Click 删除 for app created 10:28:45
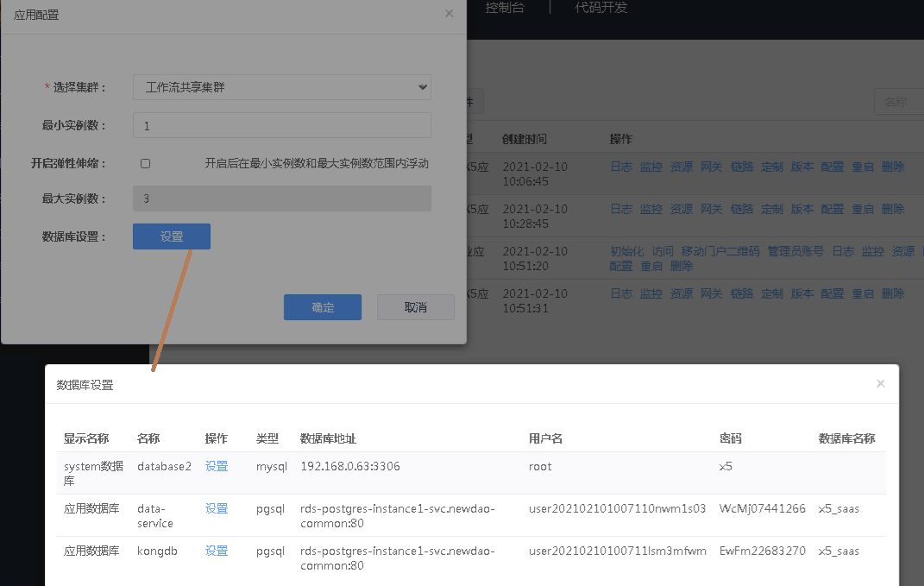The height and width of the screenshot is (586, 924). pos(893,209)
